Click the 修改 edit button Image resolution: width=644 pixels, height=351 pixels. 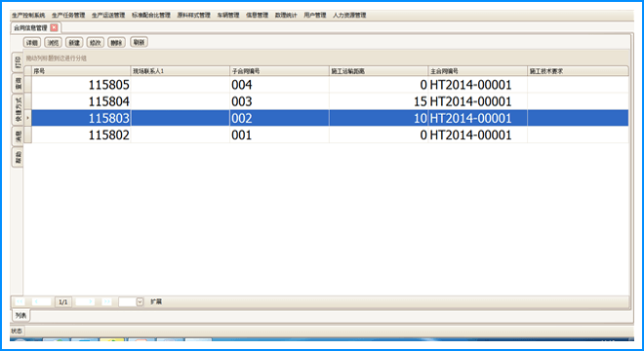pos(96,43)
